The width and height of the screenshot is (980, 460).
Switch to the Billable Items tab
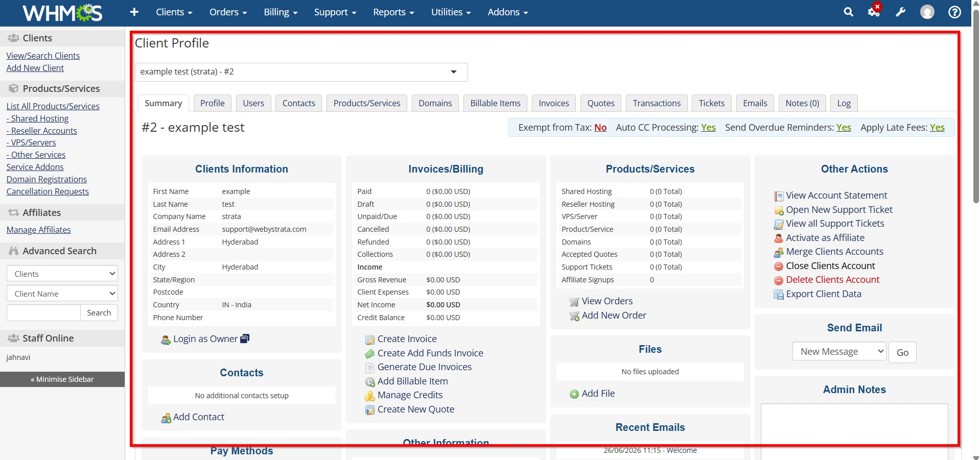[495, 103]
